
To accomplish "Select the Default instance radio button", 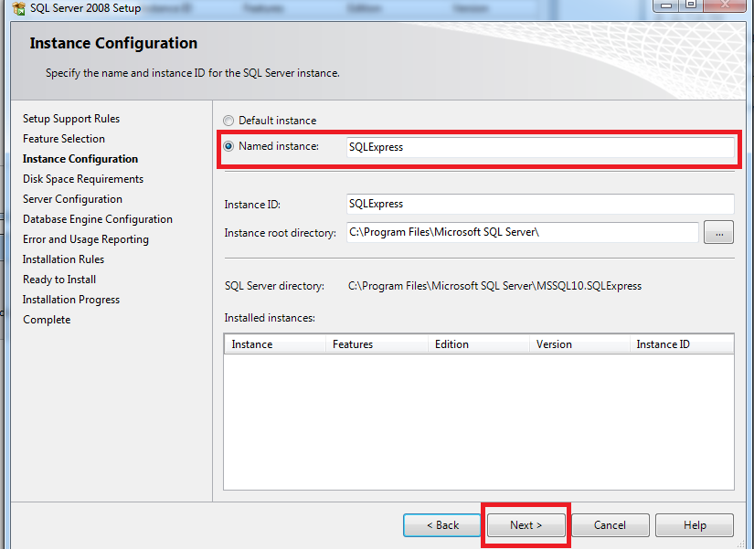I will [228, 120].
